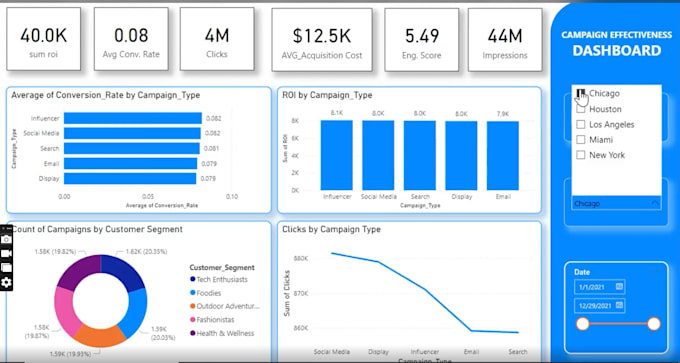Click the 7.9K label above Email column
The height and width of the screenshot is (363, 680).
(503, 114)
